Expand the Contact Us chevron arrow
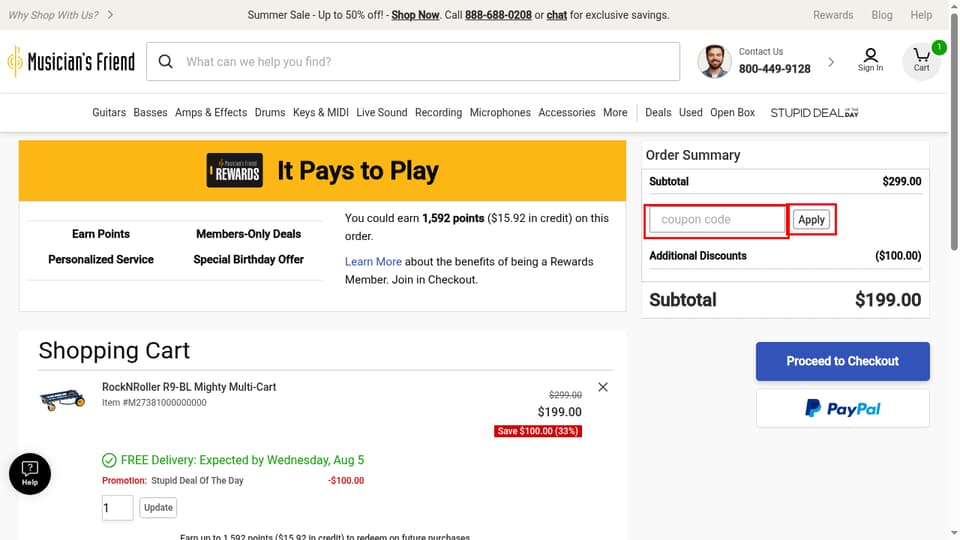Viewport: 960px width, 540px height. (x=831, y=61)
